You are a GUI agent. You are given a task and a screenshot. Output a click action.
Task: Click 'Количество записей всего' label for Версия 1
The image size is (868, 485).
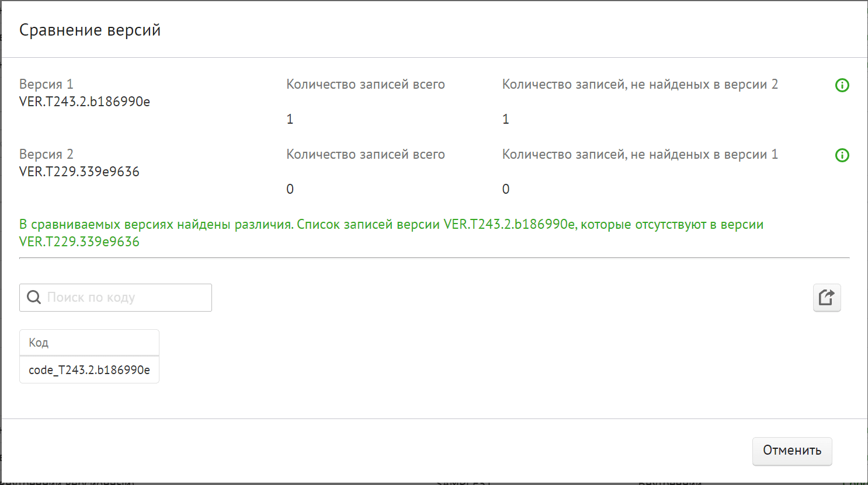(x=366, y=85)
